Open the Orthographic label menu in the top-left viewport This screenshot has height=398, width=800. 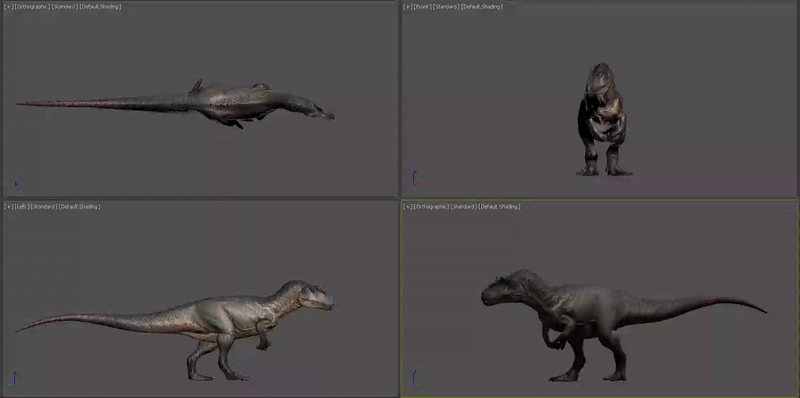[33, 7]
